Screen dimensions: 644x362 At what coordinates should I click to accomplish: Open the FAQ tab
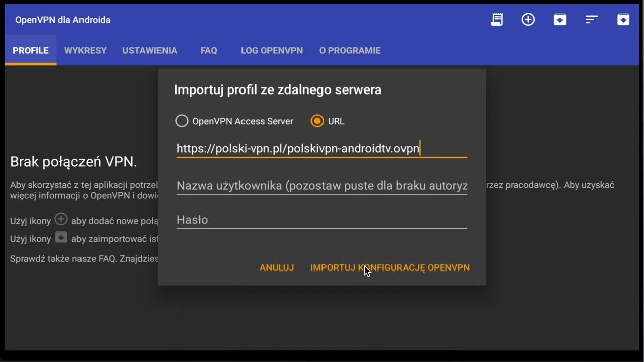tap(209, 51)
